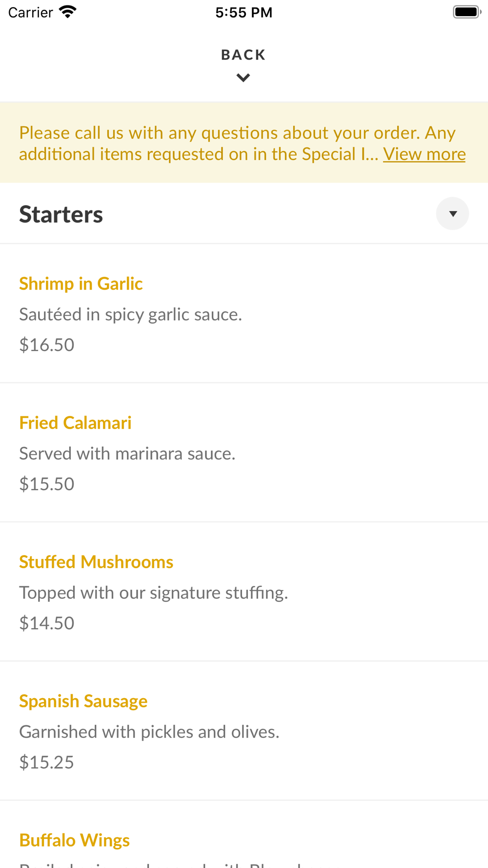Expand the Starters category dropdown arrow
Viewport: 488px width, 868px height.
pyautogui.click(x=452, y=214)
